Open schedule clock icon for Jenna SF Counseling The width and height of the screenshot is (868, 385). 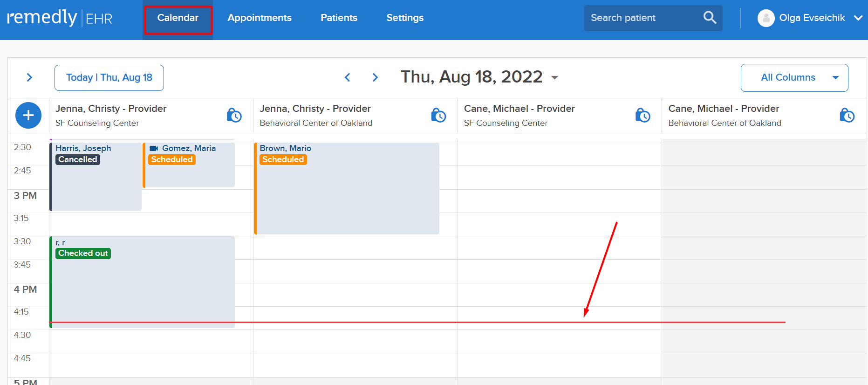coord(234,115)
